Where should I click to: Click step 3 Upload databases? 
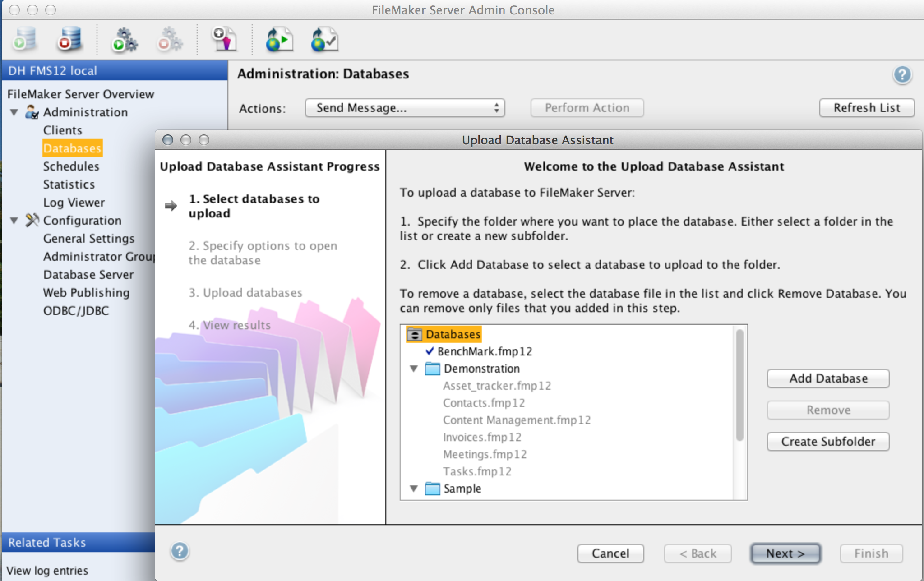tap(245, 293)
